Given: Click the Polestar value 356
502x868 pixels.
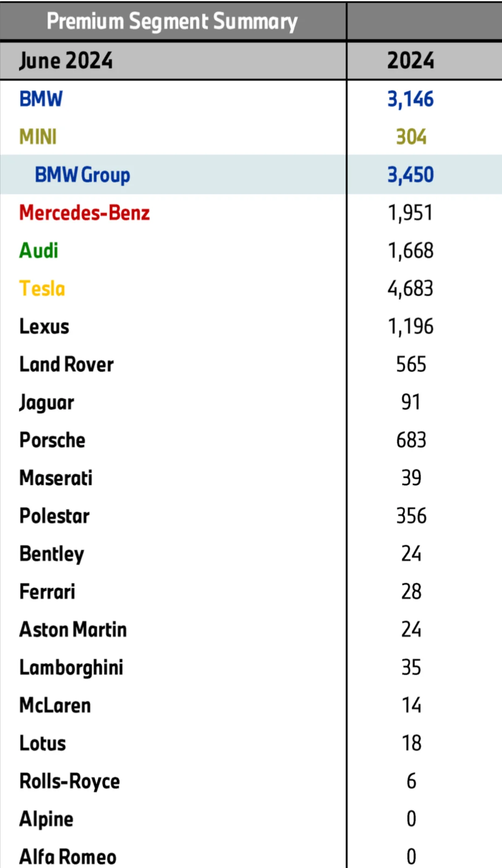Looking at the screenshot, I should 411,516.
